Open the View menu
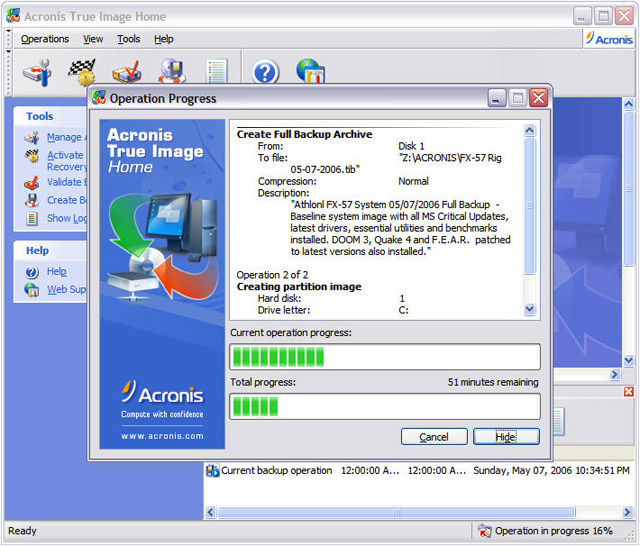 (x=93, y=39)
